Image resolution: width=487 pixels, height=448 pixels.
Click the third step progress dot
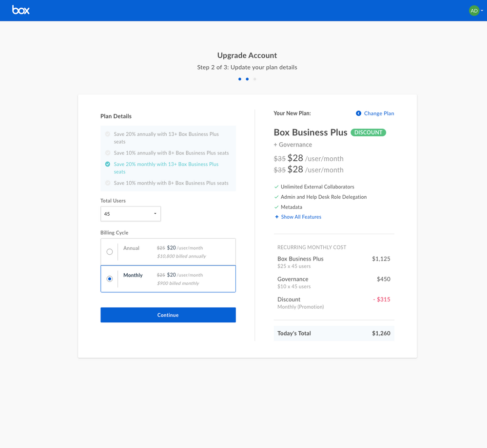(254, 79)
